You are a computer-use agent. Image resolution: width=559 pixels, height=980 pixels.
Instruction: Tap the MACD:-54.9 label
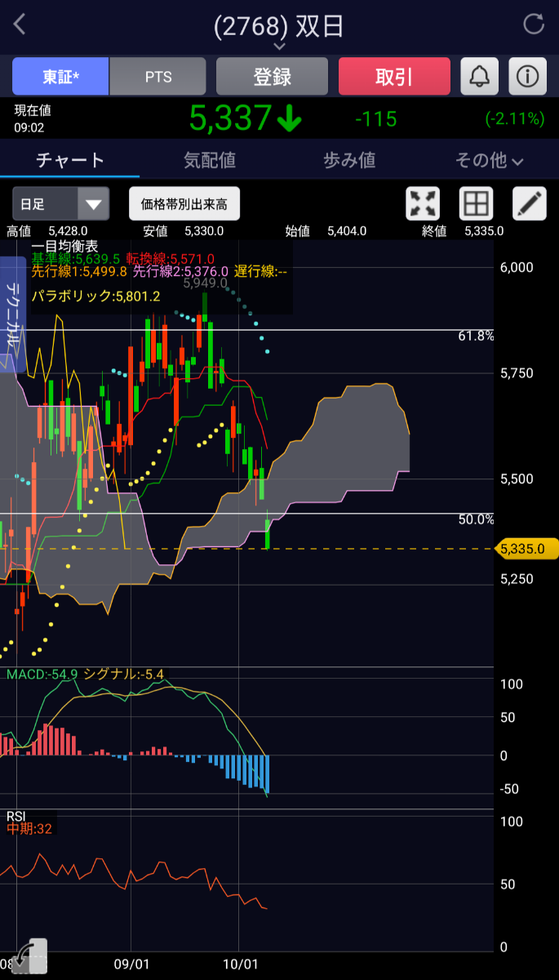[x=42, y=674]
